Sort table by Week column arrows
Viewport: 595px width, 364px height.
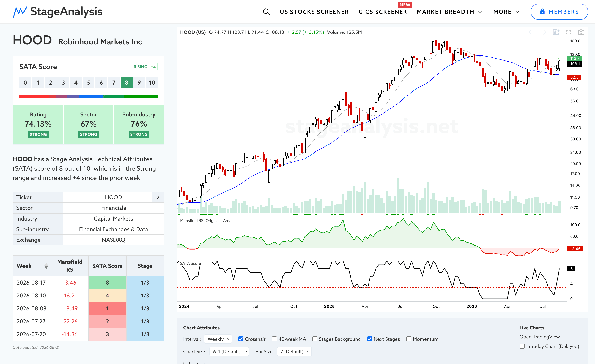point(46,266)
